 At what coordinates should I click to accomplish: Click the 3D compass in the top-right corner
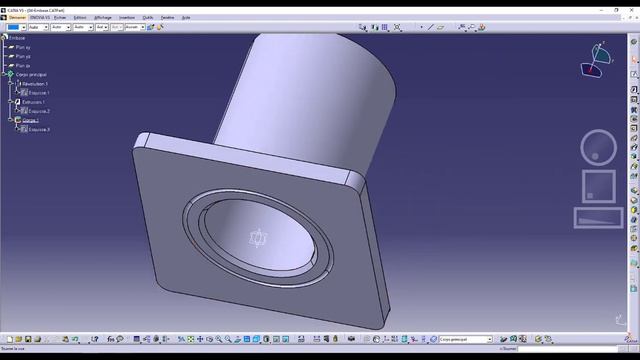click(x=597, y=60)
